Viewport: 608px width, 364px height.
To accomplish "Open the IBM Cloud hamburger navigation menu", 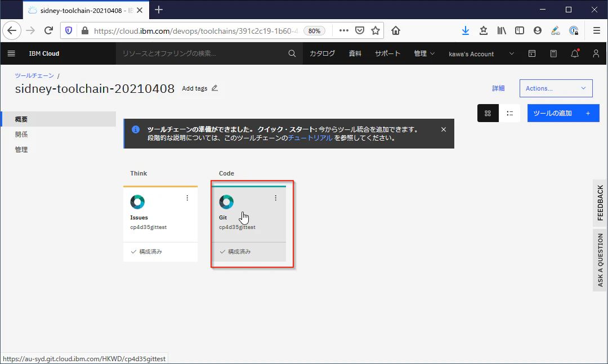I will pyautogui.click(x=11, y=53).
